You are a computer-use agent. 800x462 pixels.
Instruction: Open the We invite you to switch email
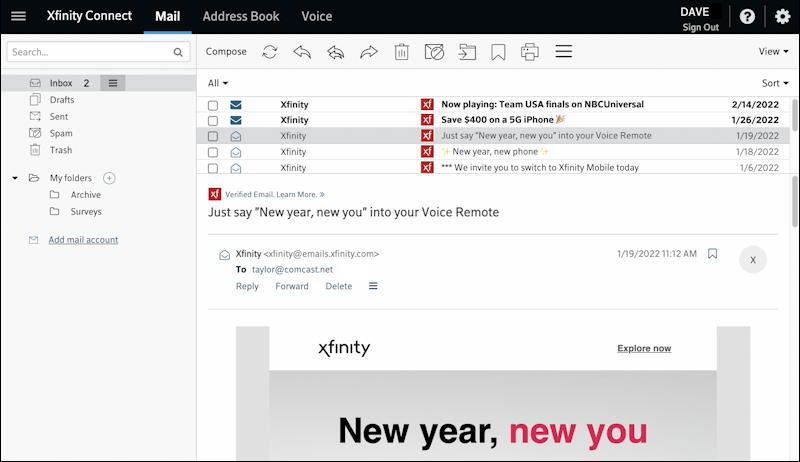pyautogui.click(x=493, y=168)
